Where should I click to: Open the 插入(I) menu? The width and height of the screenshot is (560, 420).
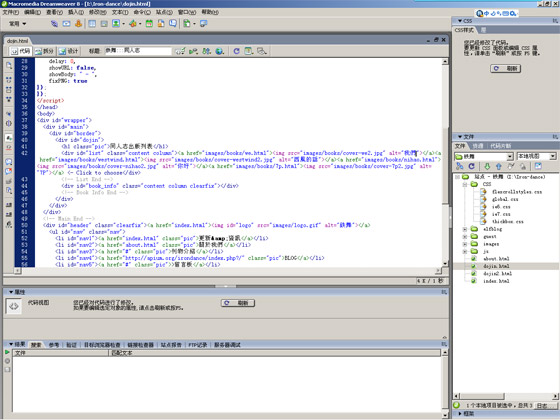tap(76, 12)
